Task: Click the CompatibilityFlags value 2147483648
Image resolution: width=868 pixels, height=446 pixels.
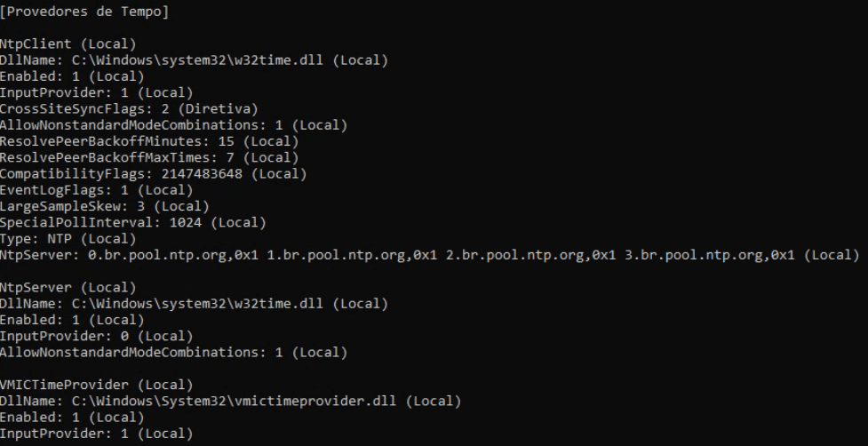Action: (x=202, y=174)
